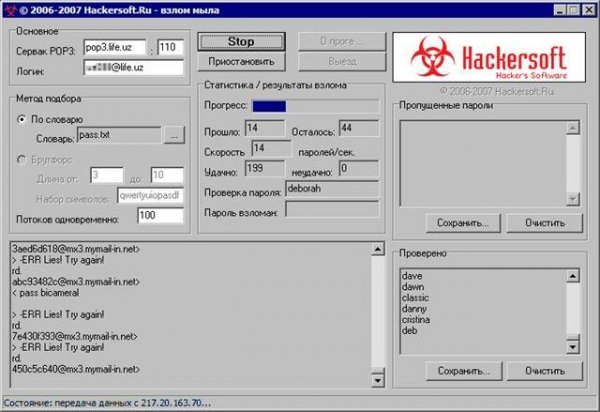Select classic in the Проверено list
The image size is (600, 412).
coord(415,298)
